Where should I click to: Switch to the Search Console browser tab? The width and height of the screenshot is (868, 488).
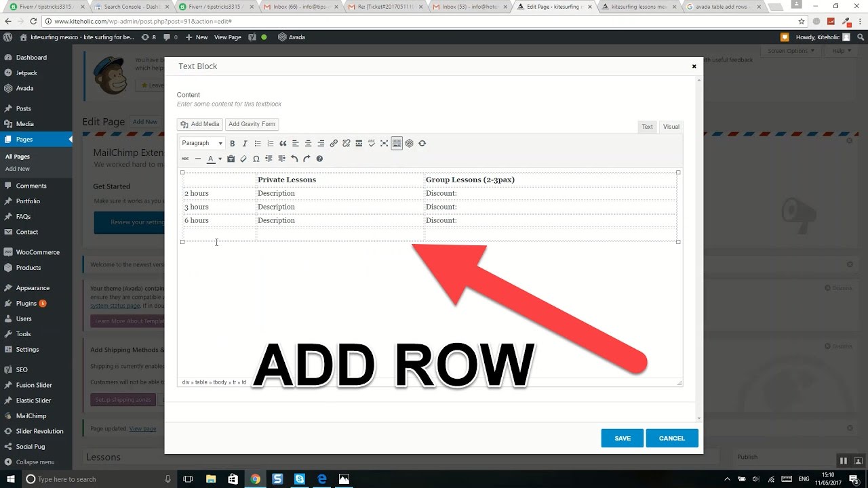click(132, 7)
